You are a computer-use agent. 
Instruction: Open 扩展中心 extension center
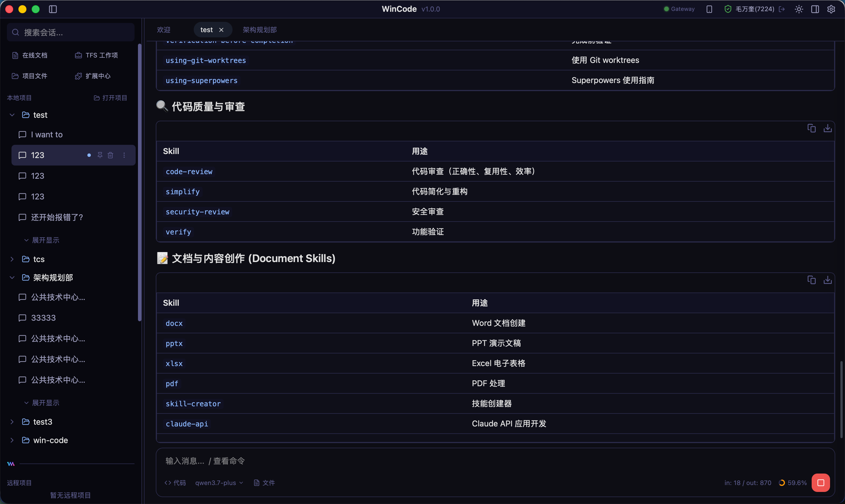(93, 76)
